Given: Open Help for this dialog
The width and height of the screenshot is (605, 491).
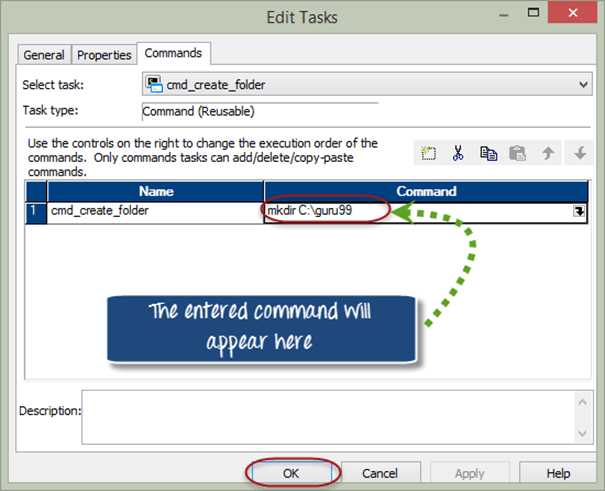Looking at the screenshot, I should [x=558, y=473].
